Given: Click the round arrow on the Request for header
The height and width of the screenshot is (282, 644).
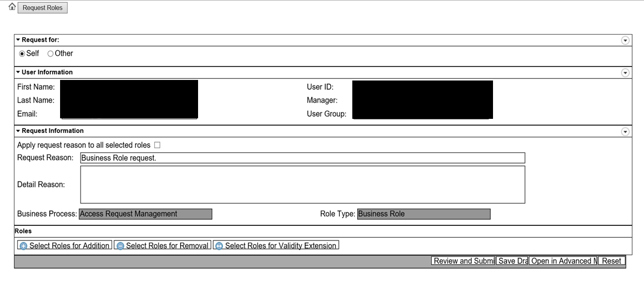Looking at the screenshot, I should [625, 40].
